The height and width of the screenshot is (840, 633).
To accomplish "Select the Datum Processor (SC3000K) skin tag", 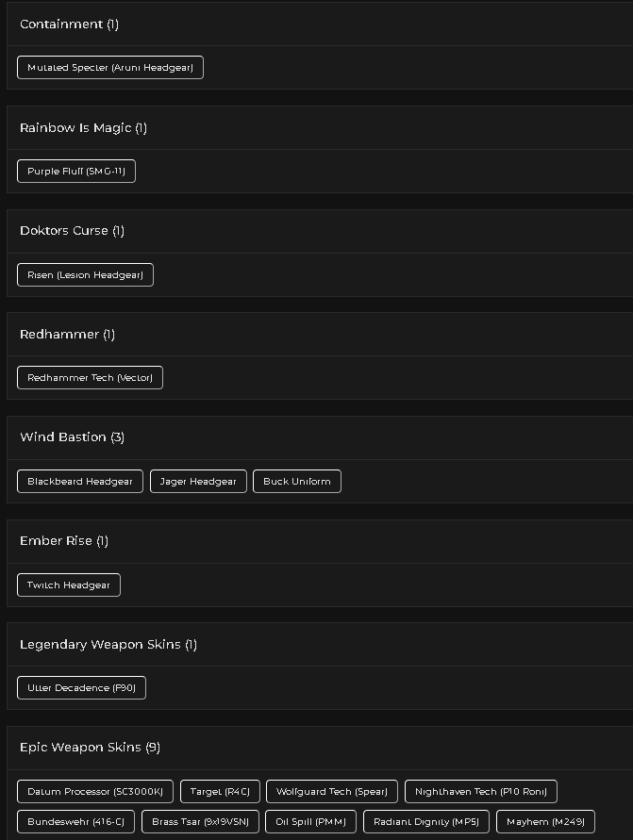I will click(x=95, y=791).
